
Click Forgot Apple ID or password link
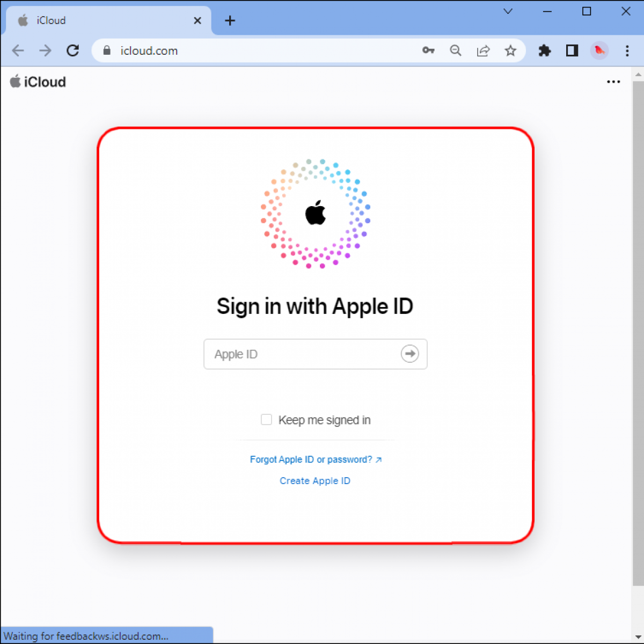click(x=316, y=459)
